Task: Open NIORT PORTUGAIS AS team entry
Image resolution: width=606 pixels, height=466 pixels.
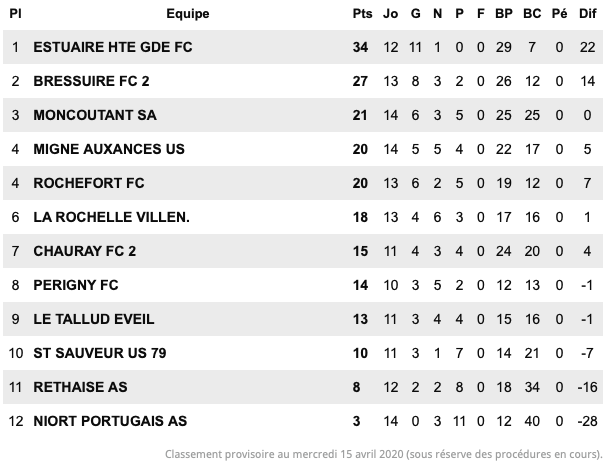Action: pyautogui.click(x=110, y=421)
